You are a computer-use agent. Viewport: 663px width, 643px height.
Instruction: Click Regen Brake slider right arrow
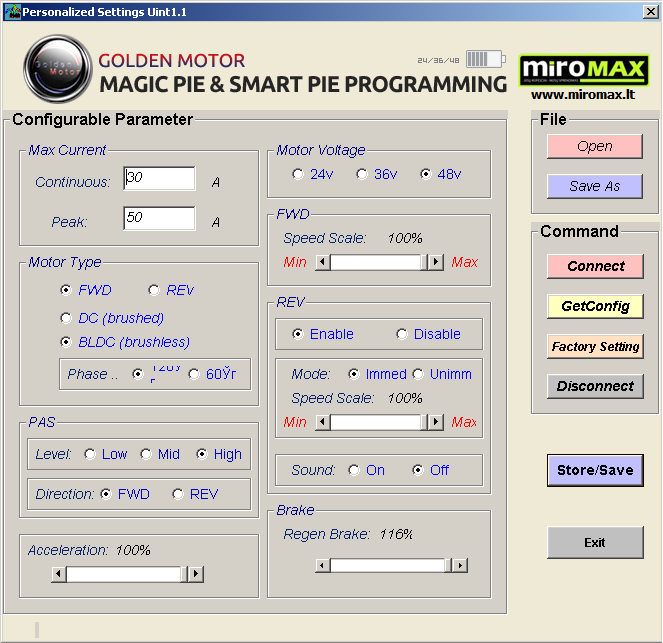click(x=459, y=565)
